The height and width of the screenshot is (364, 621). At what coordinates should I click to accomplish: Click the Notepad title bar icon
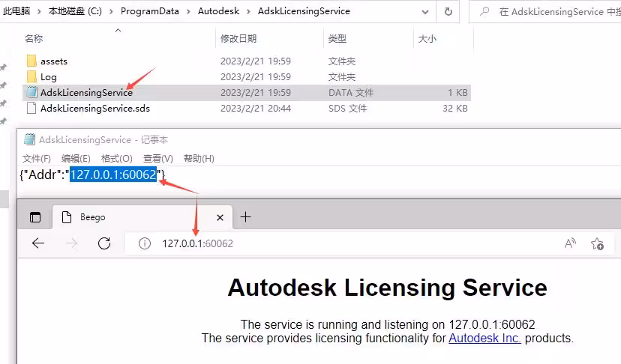point(29,139)
